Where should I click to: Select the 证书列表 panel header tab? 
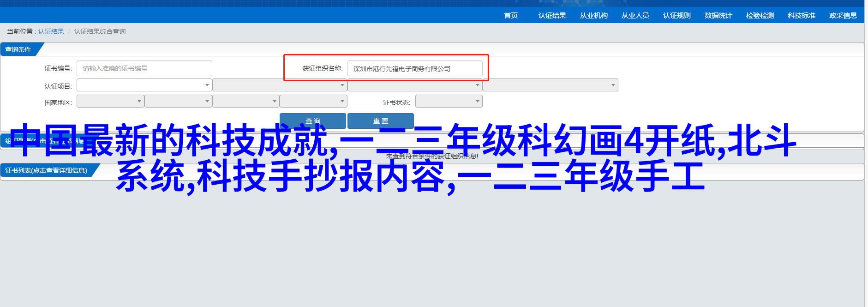[x=46, y=170]
